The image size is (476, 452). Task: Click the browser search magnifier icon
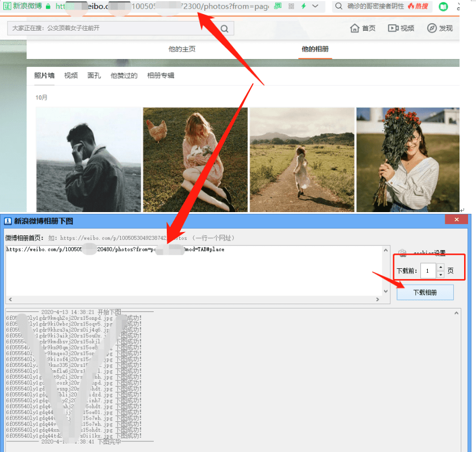(339, 6)
